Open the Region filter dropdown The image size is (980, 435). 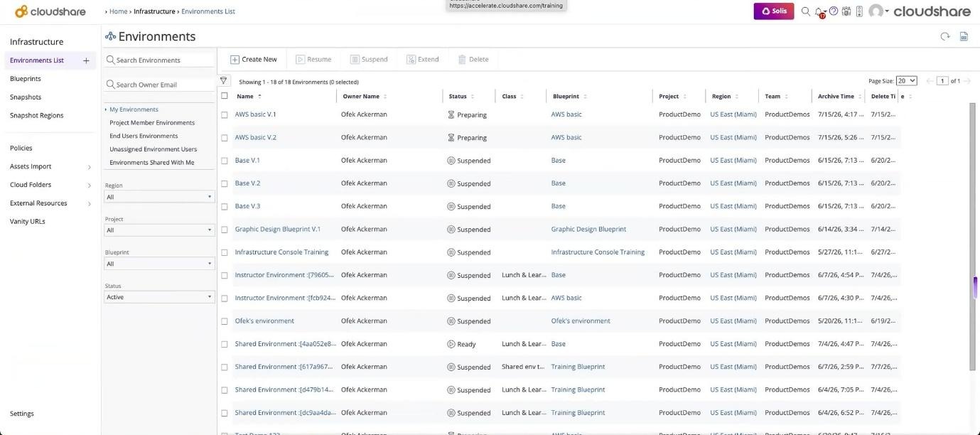[x=160, y=197]
